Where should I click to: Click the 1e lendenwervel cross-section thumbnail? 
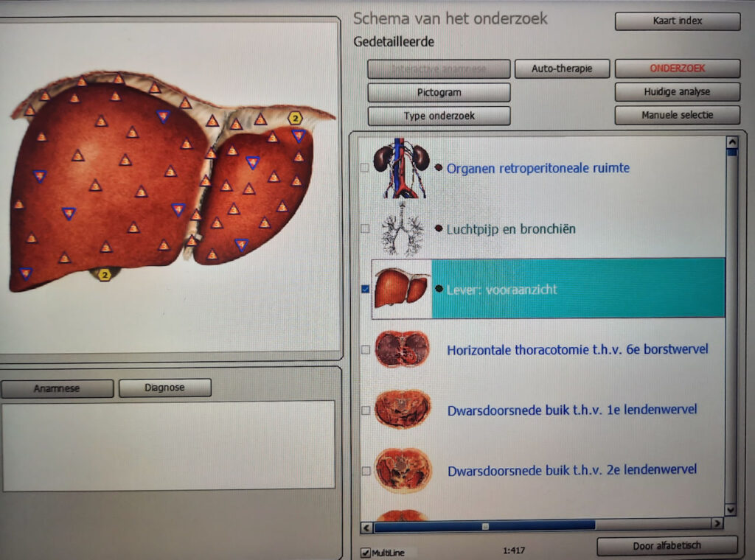[402, 409]
